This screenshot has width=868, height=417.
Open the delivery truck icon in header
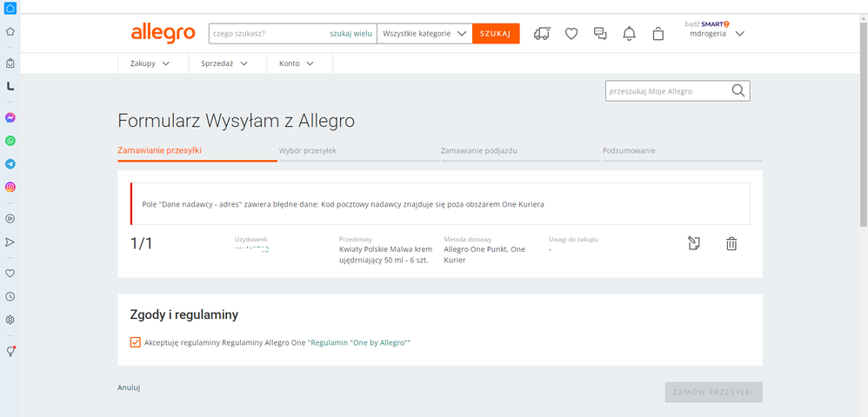(542, 34)
